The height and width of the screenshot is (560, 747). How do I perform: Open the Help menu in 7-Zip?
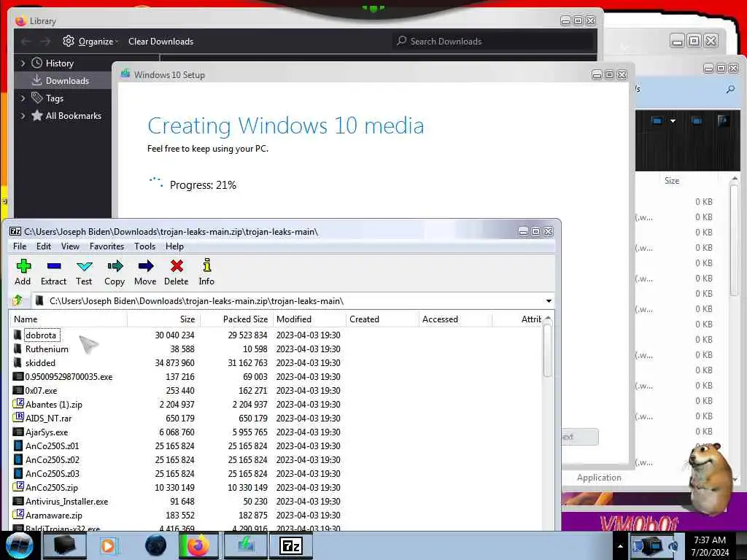[174, 246]
